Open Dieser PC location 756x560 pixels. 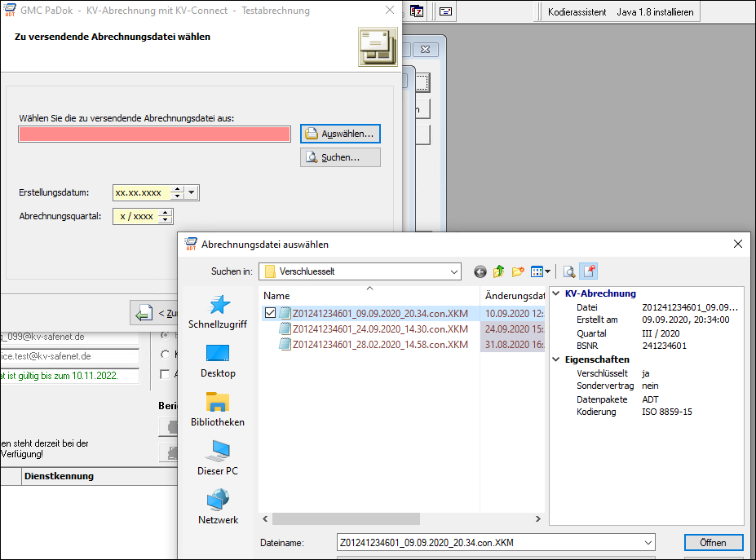(218, 458)
